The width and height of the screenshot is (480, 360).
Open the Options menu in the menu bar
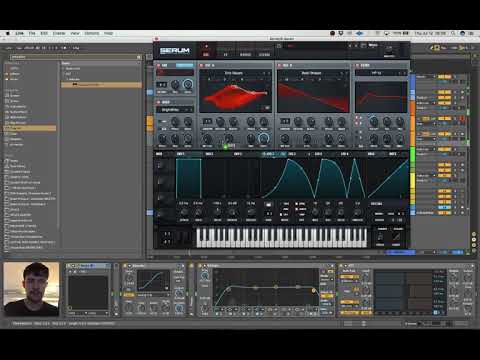(91, 33)
